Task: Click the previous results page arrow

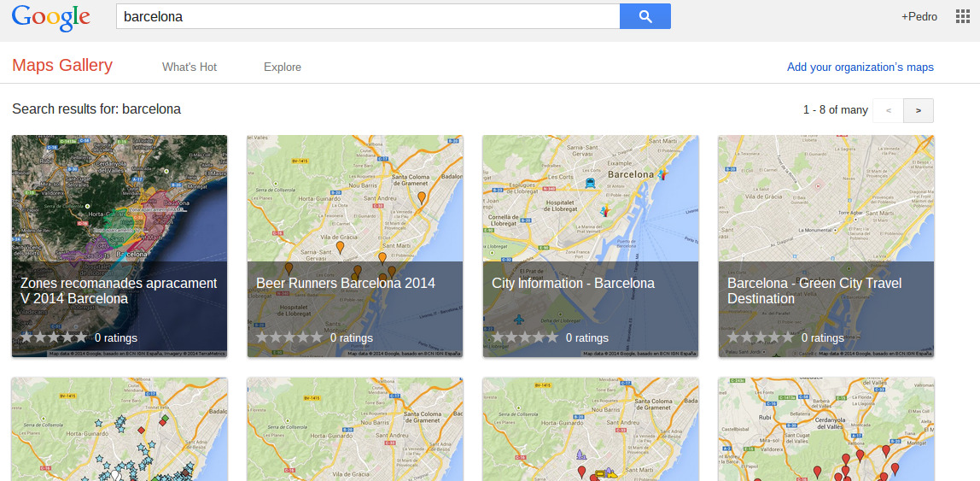Action: tap(888, 110)
